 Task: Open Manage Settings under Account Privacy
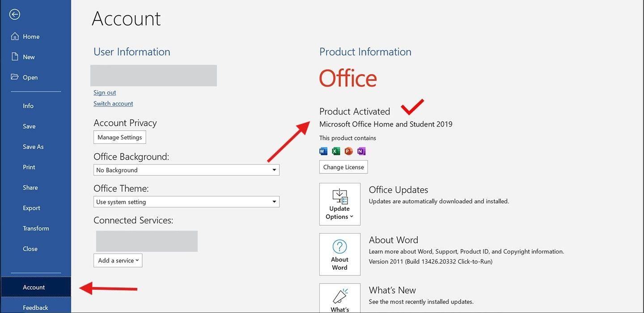coord(119,137)
